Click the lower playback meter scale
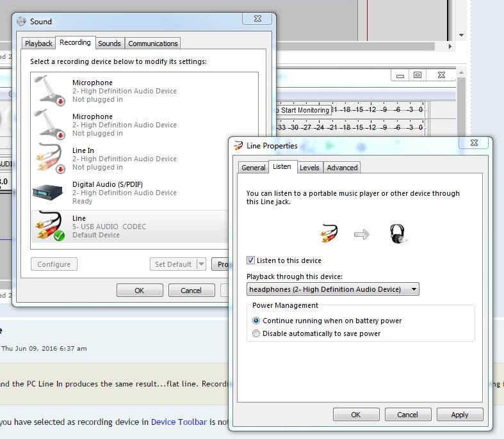Viewport: 504px width, 439px height. (352, 127)
